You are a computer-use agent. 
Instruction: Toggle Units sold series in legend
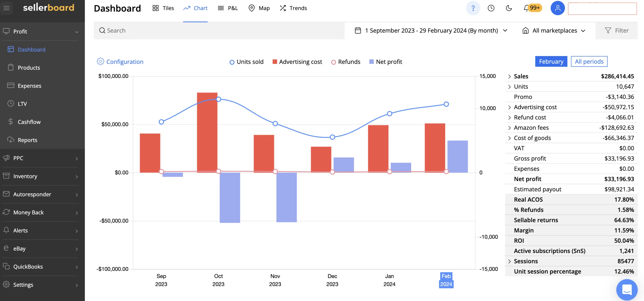246,62
